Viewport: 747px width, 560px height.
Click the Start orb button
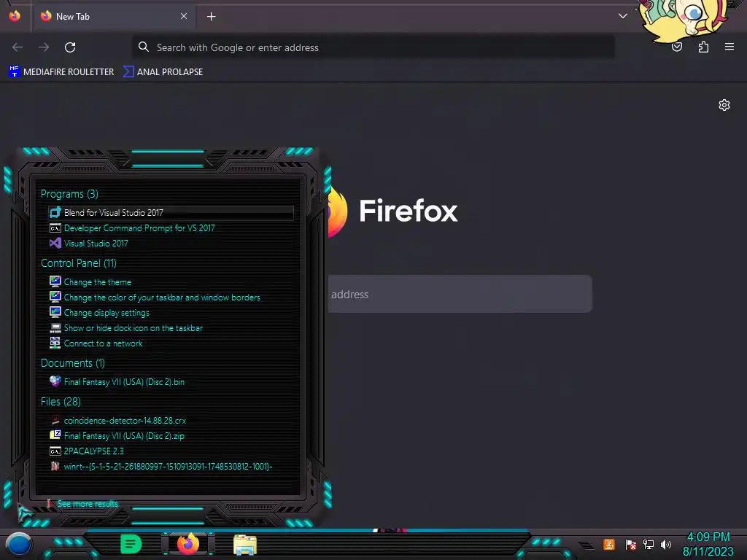click(x=18, y=545)
